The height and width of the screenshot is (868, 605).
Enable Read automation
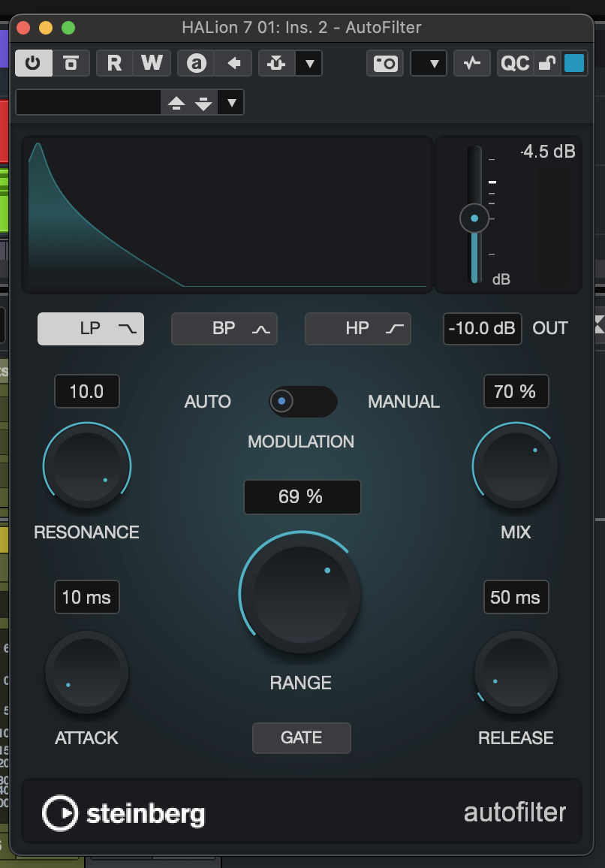(111, 63)
